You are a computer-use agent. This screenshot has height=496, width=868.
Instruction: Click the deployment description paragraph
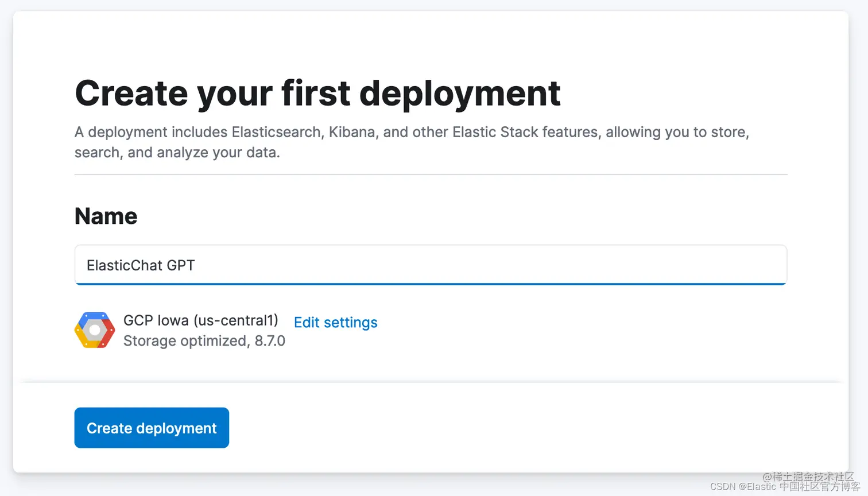pyautogui.click(x=412, y=142)
